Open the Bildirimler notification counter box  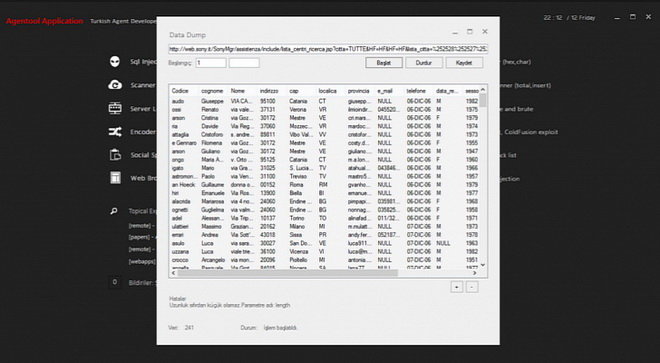tap(114, 282)
